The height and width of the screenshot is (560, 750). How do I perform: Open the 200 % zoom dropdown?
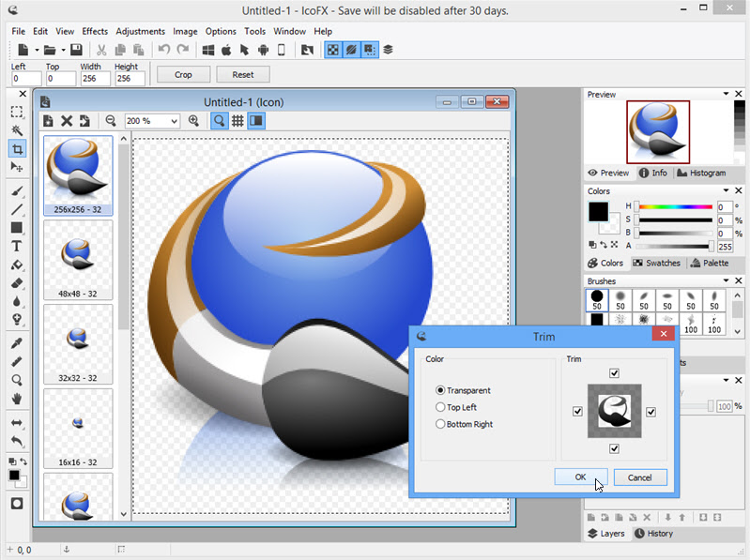click(174, 121)
